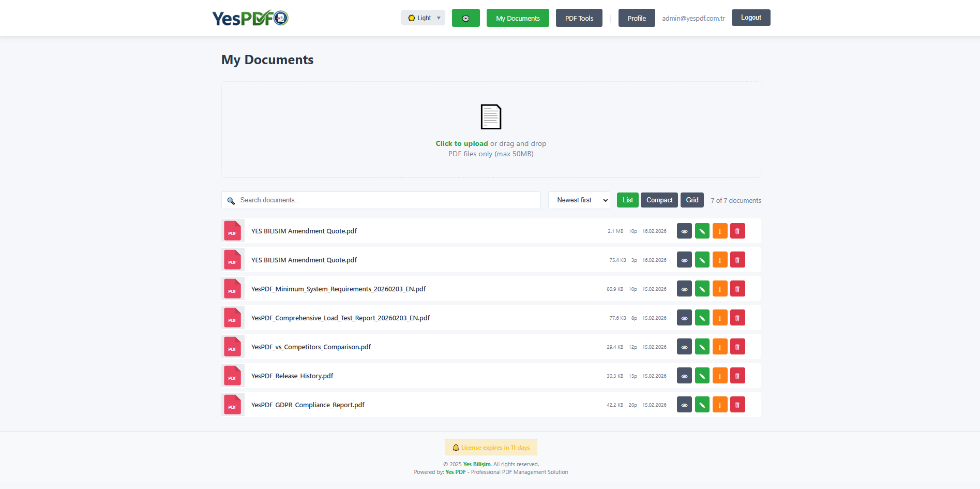View YesPDF_GDPR_Compliance_Report.pdf using eye icon
Image resolution: width=980 pixels, height=489 pixels.
click(x=684, y=405)
